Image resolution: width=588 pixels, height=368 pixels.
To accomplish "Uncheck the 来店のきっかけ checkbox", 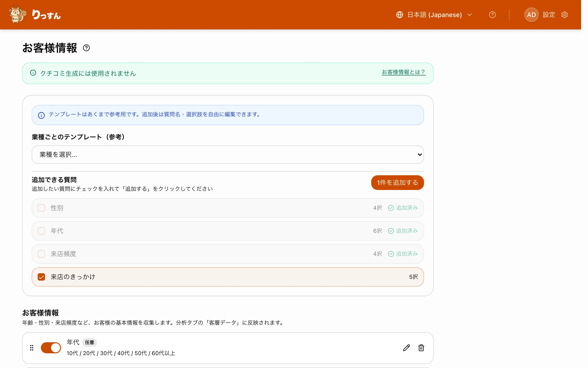I will 41,277.
